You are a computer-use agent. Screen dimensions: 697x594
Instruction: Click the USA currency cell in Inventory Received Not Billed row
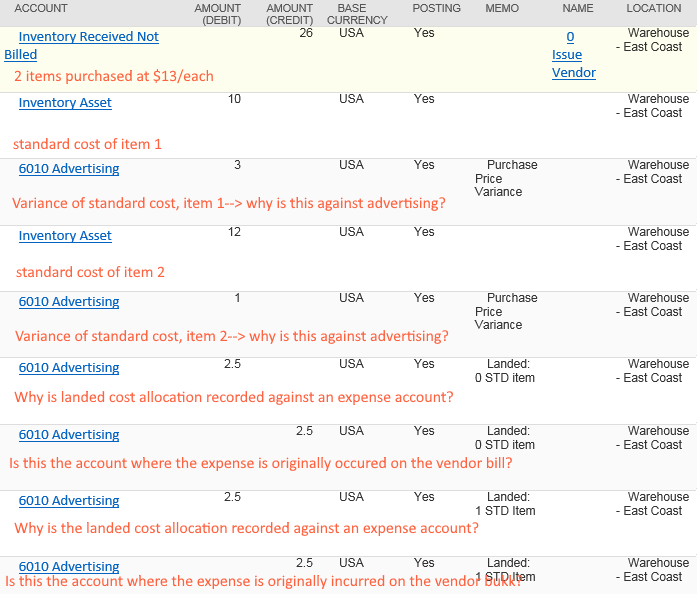tap(352, 33)
